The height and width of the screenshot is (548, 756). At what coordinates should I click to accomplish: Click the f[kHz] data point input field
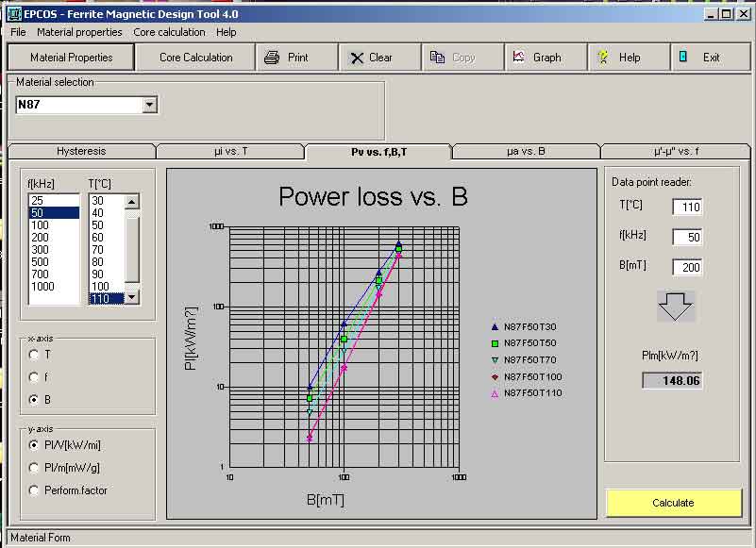[x=687, y=237]
